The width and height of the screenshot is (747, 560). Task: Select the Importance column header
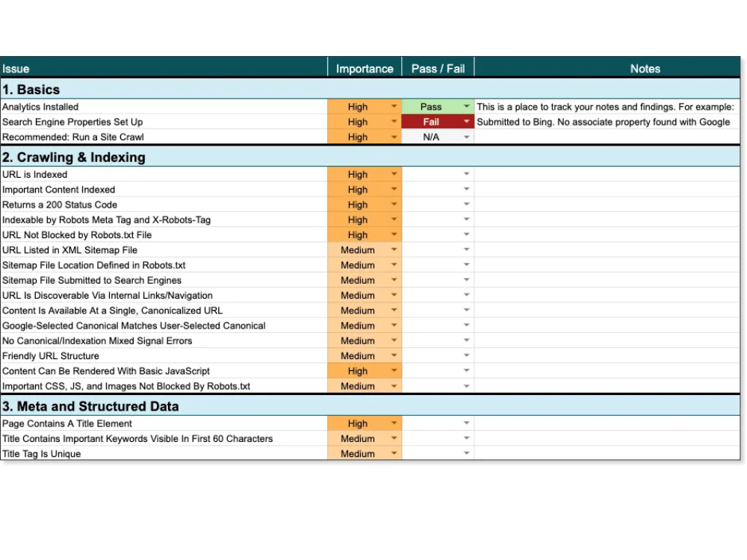click(365, 68)
